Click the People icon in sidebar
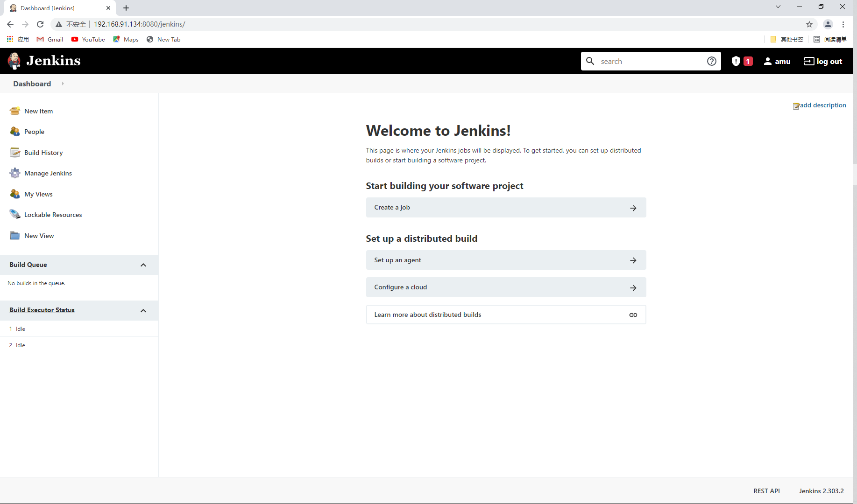Image resolution: width=857 pixels, height=504 pixels. coord(15,132)
